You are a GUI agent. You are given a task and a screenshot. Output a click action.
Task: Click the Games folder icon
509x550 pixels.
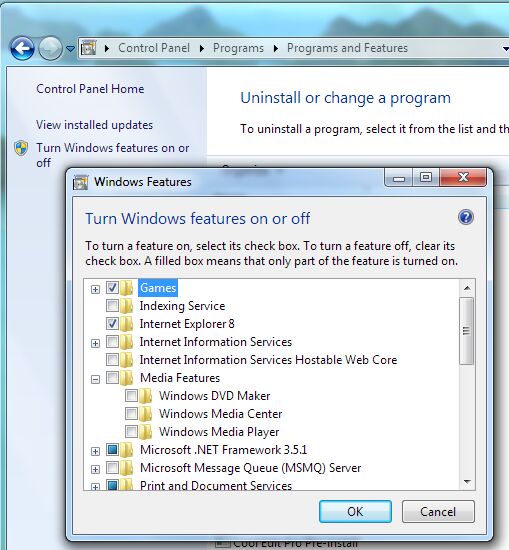127,288
